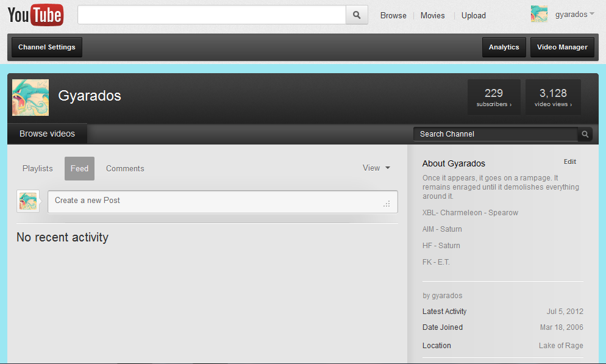Click the Upload link
606x364 pixels.
[474, 15]
